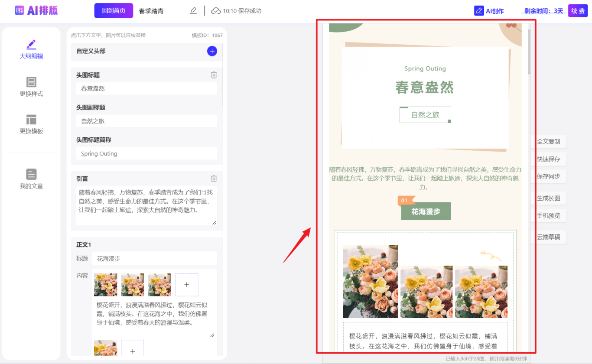Add image with plus box in 正文1

187,285
